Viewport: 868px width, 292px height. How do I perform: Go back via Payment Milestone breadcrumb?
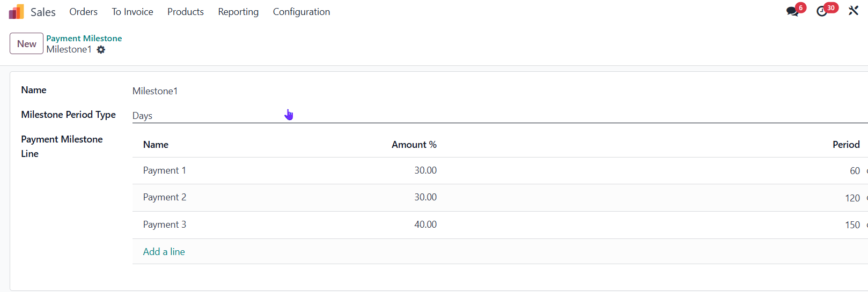tap(84, 38)
